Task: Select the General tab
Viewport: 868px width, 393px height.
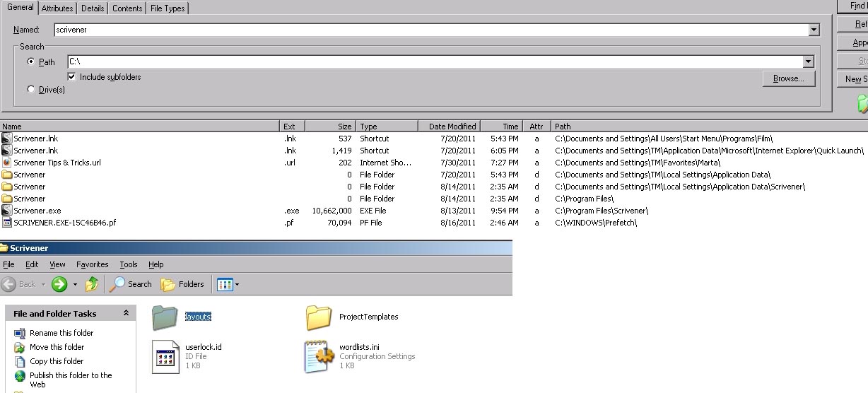Action: point(20,7)
